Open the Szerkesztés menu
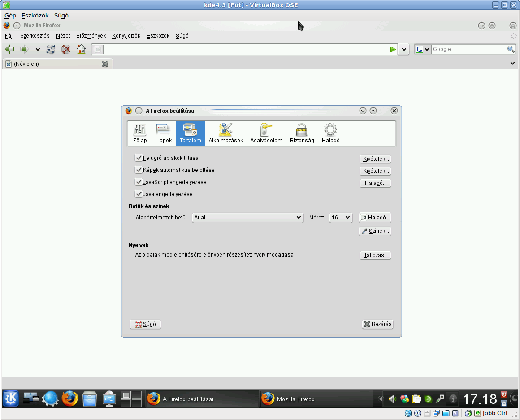 (x=35, y=36)
